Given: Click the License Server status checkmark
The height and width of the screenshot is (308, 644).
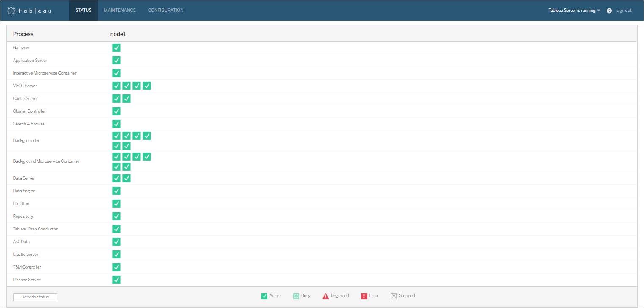Looking at the screenshot, I should click(116, 280).
